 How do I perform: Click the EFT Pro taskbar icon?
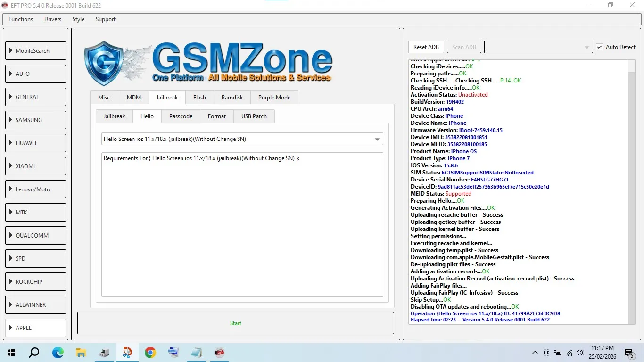tap(219, 353)
